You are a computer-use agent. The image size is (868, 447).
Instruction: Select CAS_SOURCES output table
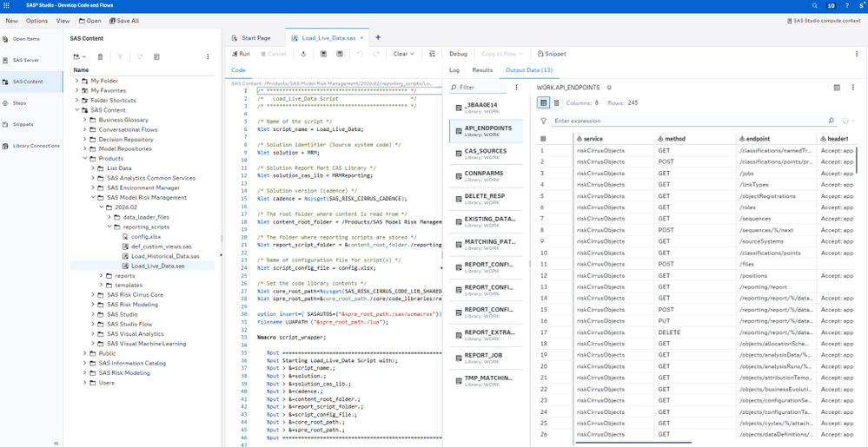click(486, 153)
